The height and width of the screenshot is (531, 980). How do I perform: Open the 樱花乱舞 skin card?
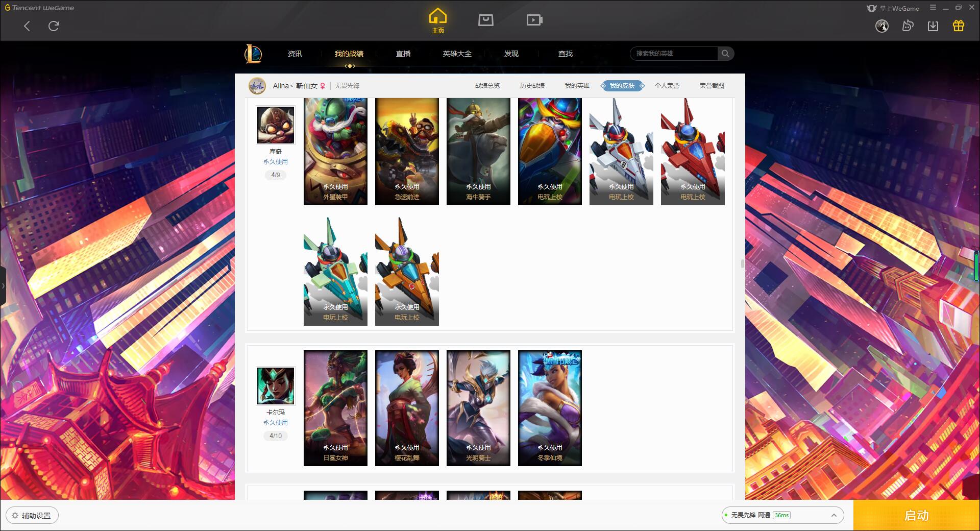(x=407, y=408)
